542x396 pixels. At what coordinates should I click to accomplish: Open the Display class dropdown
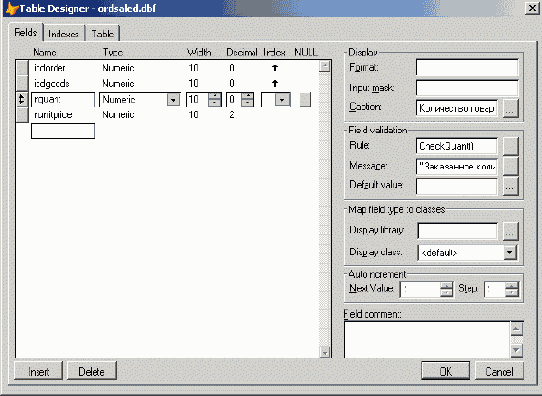point(510,253)
